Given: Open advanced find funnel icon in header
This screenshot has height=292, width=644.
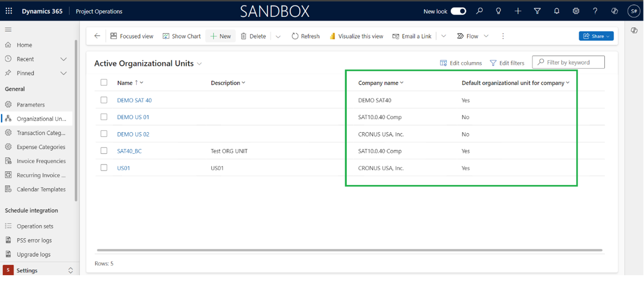Looking at the screenshot, I should pos(537,11).
